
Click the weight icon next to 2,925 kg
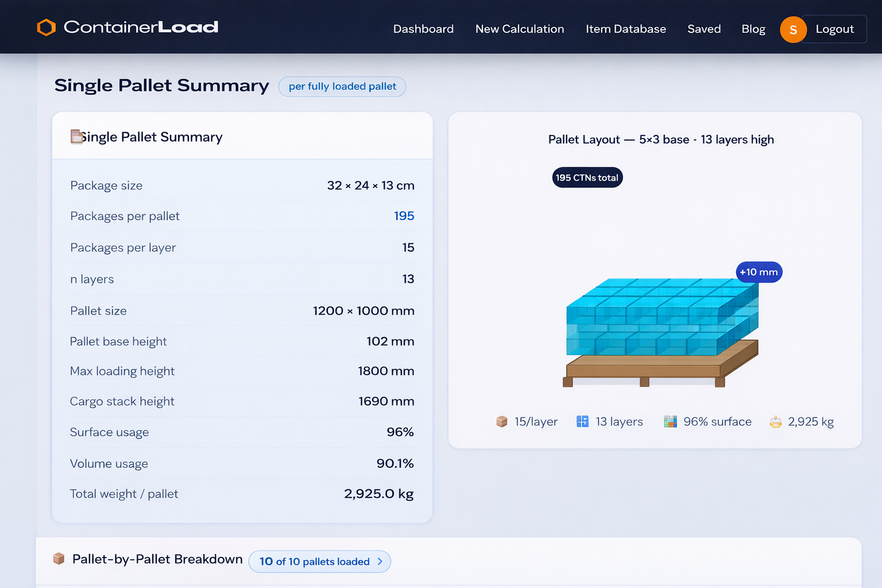(776, 421)
